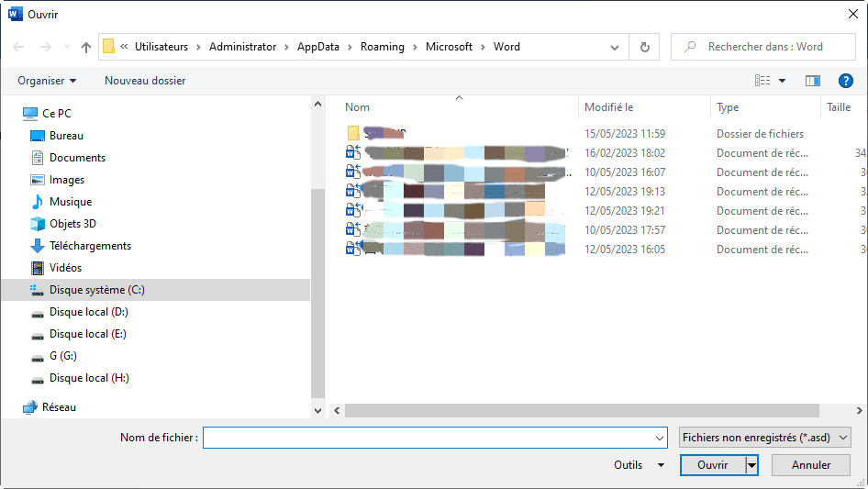This screenshot has width=868, height=489.
Task: Click the search box for Word folder
Action: [x=762, y=47]
